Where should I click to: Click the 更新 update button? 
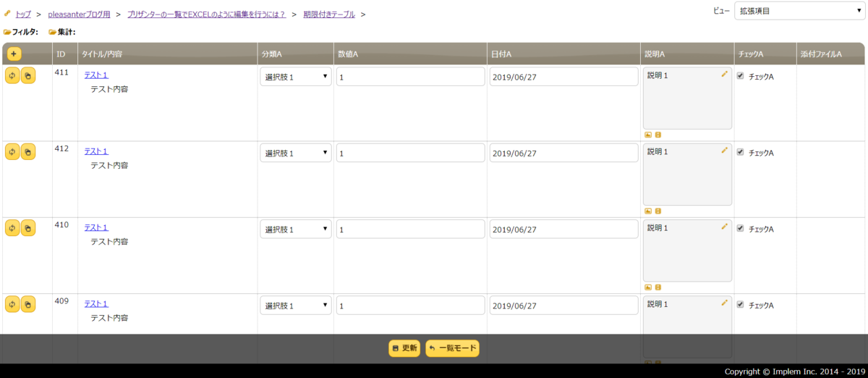[x=404, y=348]
